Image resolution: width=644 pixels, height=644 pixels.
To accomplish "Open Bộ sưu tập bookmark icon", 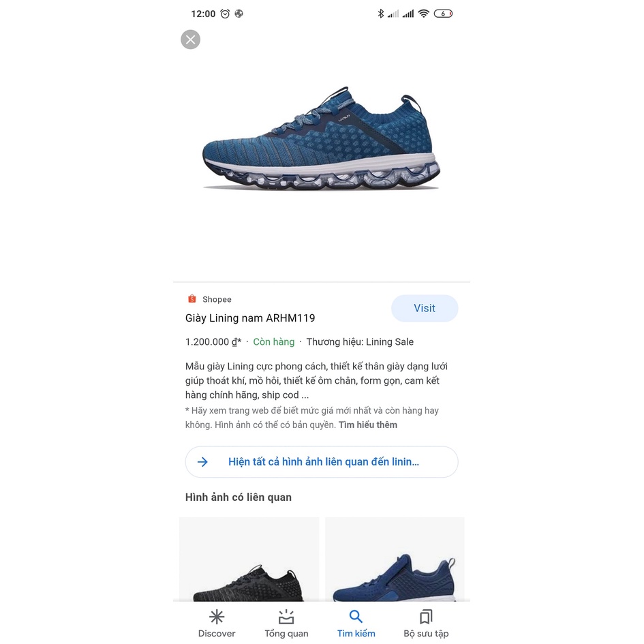I will (x=426, y=617).
